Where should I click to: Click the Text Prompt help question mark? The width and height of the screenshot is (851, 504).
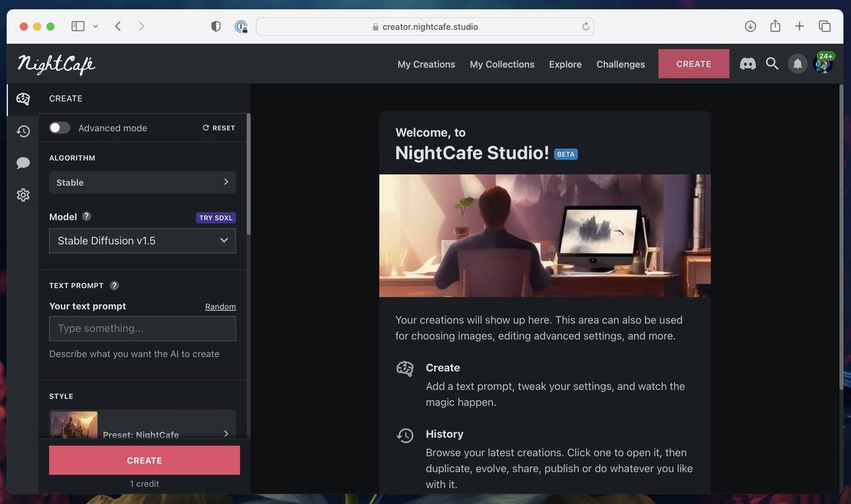pos(114,285)
